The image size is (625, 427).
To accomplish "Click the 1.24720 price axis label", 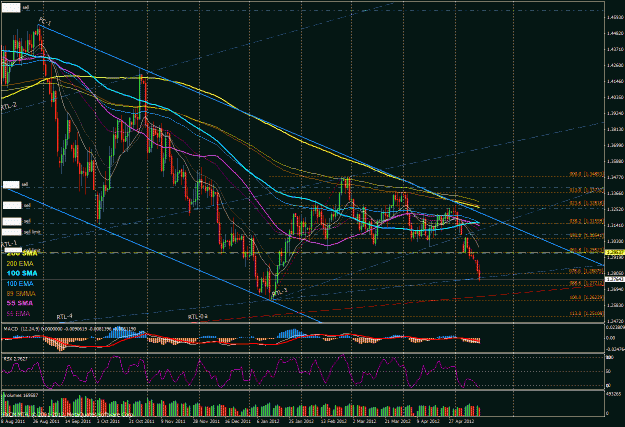I will tap(615, 320).
